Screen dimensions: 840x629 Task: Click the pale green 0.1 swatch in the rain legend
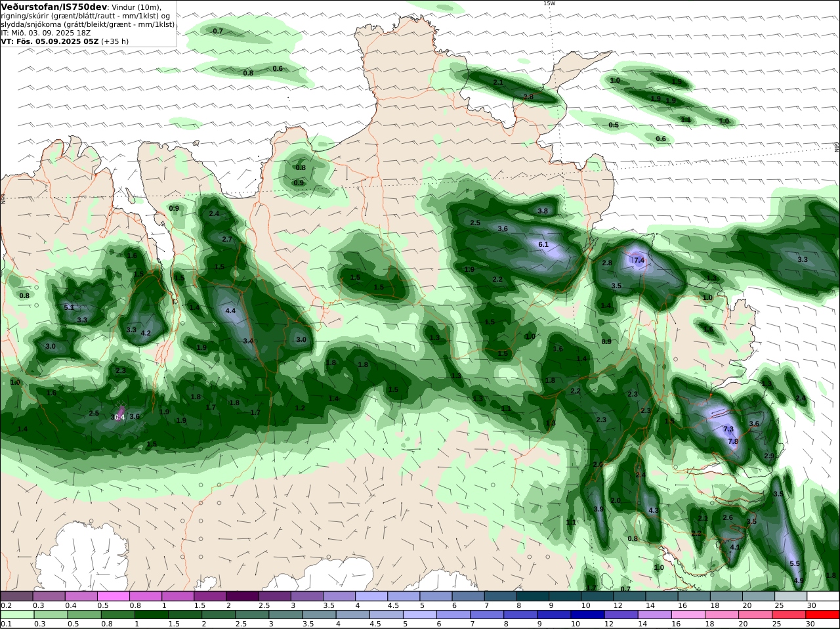[x=17, y=615]
